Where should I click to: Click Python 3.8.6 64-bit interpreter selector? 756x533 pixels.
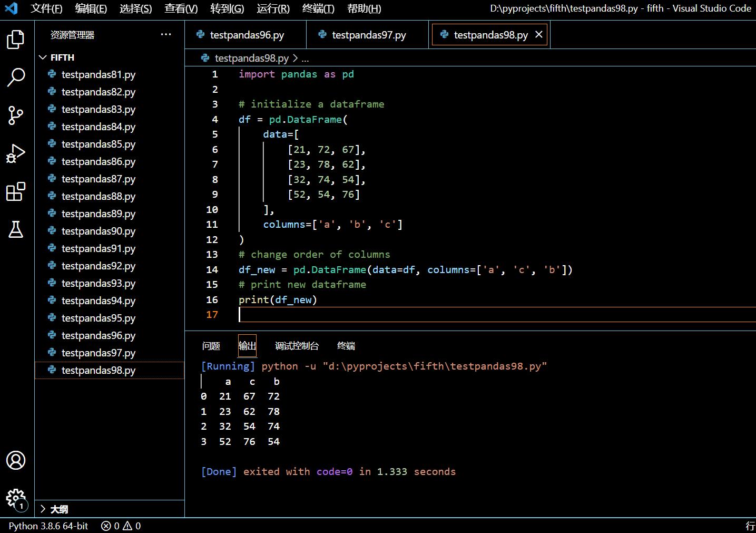[48, 526]
